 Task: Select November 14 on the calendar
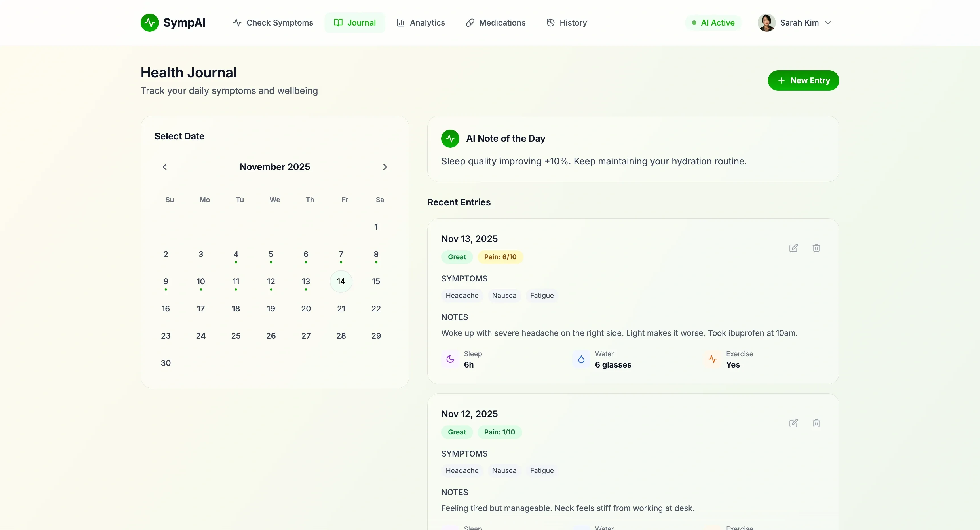(341, 281)
